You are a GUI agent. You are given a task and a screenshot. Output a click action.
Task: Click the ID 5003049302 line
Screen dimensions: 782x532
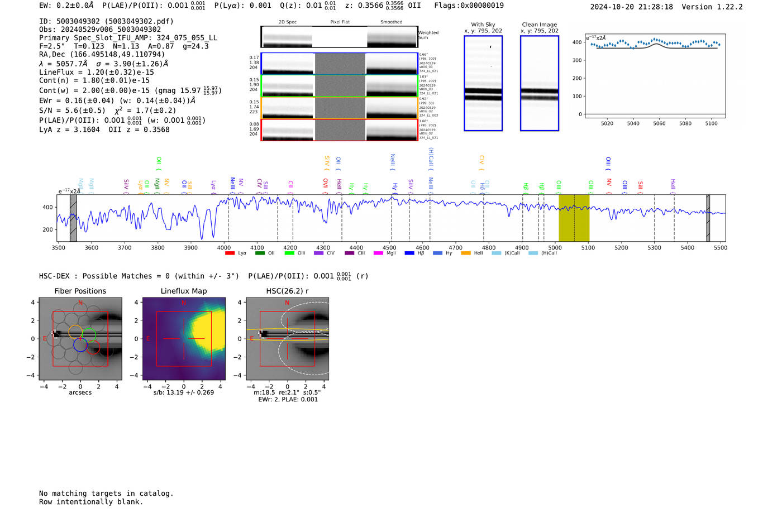tap(106, 21)
